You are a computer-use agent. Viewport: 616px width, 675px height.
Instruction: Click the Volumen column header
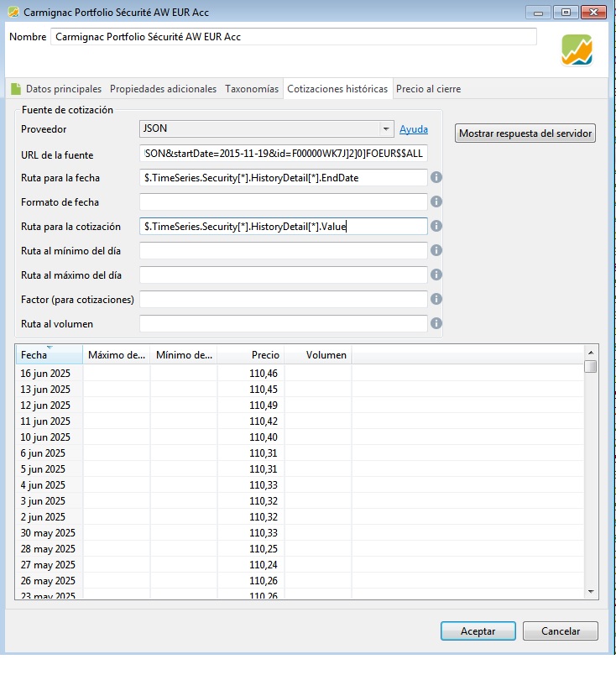[318, 355]
